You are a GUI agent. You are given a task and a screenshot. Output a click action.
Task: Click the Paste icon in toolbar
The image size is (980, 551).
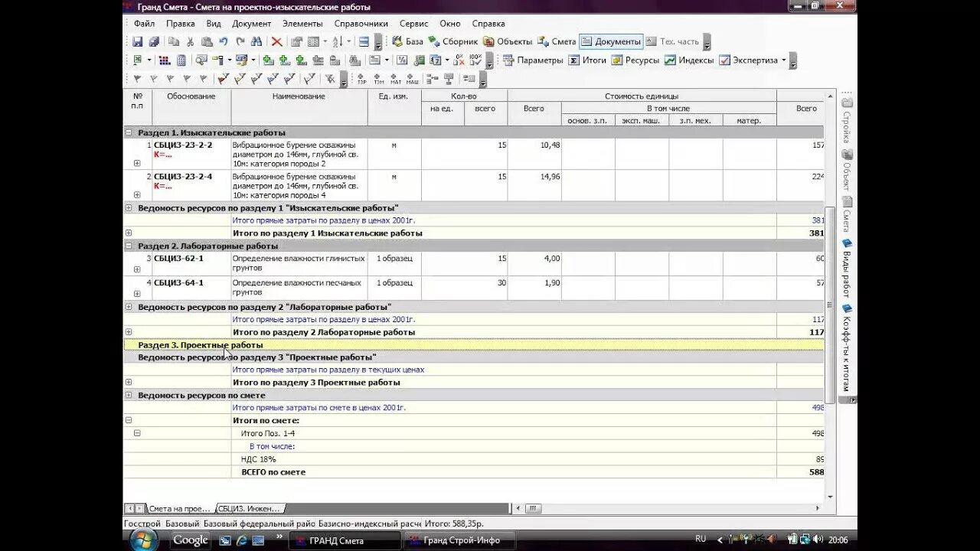point(207,42)
